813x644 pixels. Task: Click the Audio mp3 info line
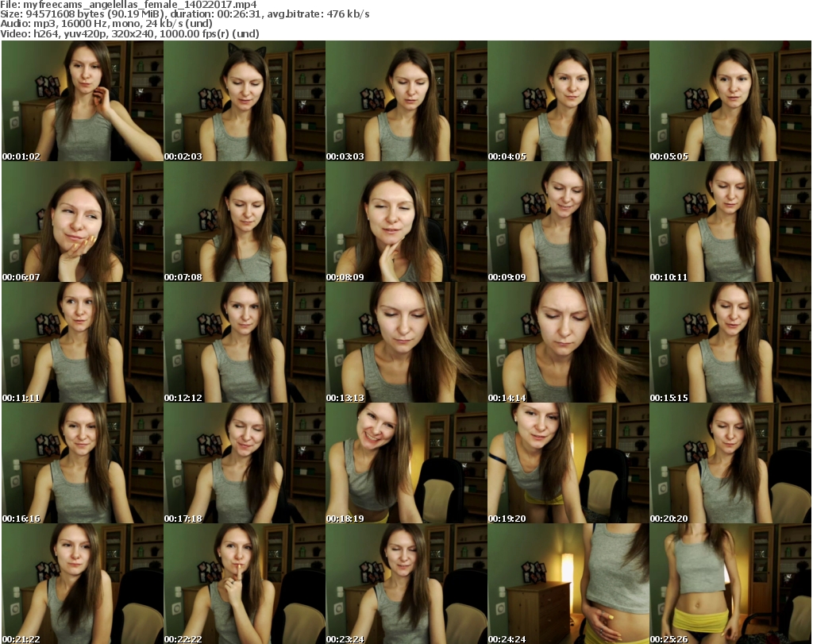click(106, 24)
